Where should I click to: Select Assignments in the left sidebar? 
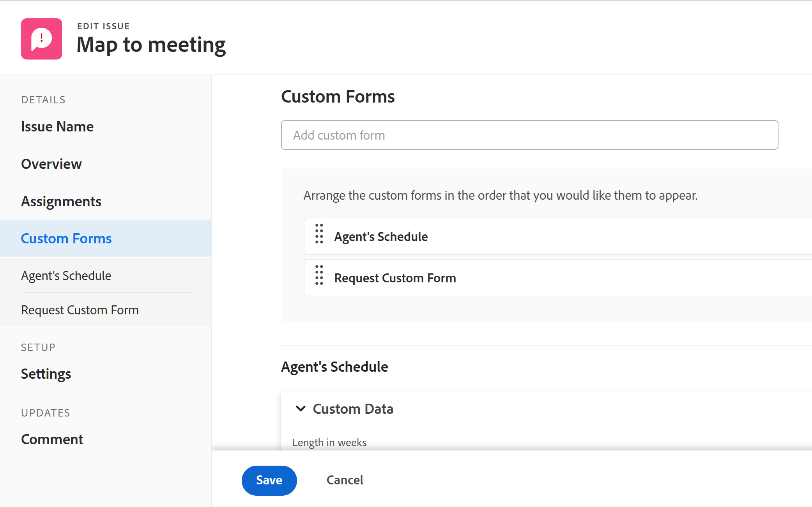point(61,202)
